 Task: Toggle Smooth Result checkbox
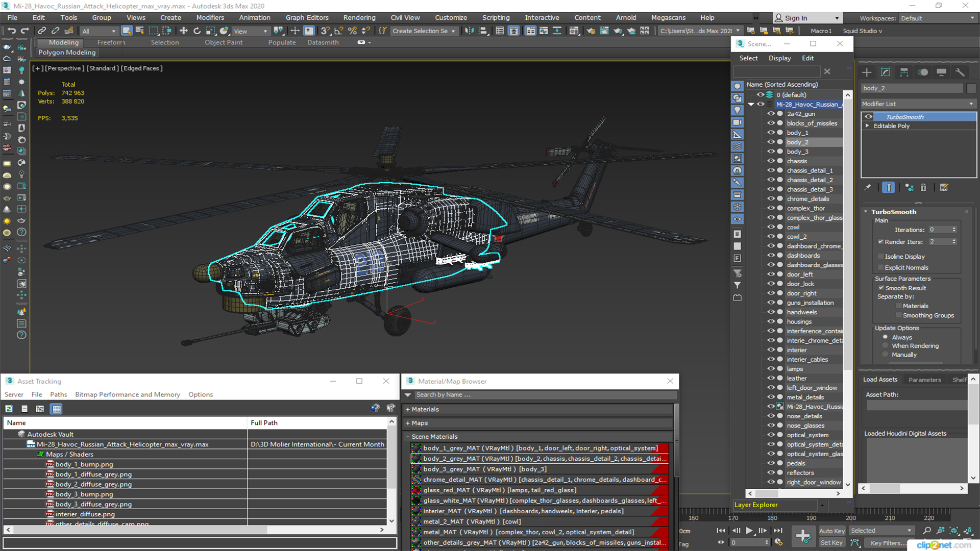(881, 288)
